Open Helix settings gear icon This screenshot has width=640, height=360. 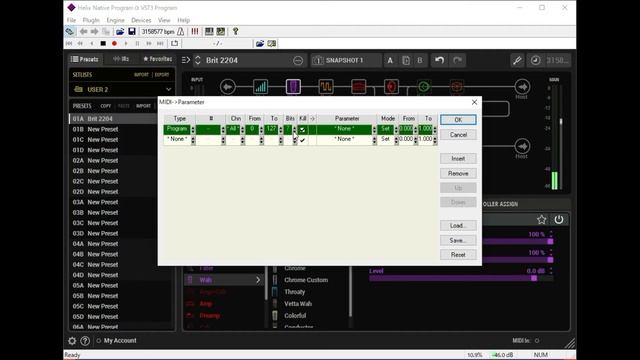click(x=72, y=340)
